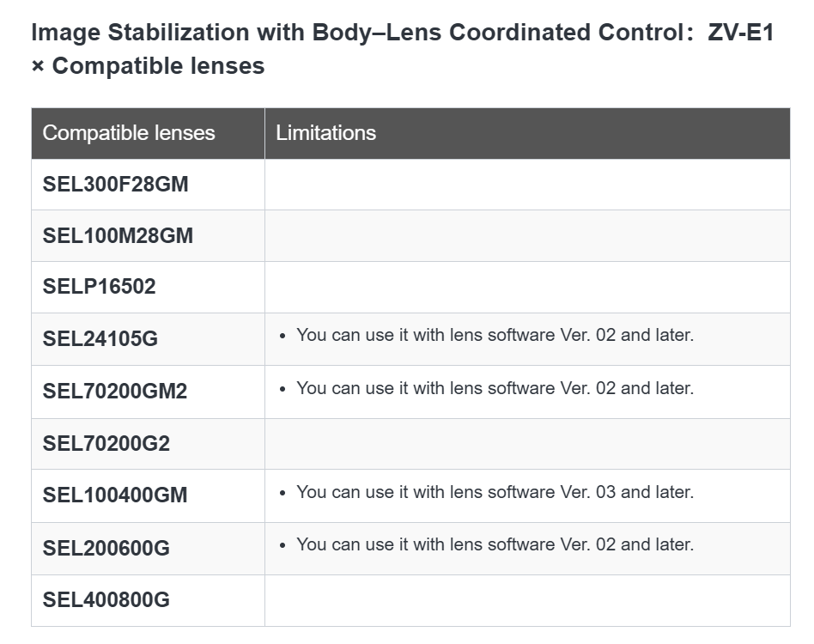The image size is (814, 644).
Task: Click the SEL100400GM lens entry
Action: pos(115,495)
